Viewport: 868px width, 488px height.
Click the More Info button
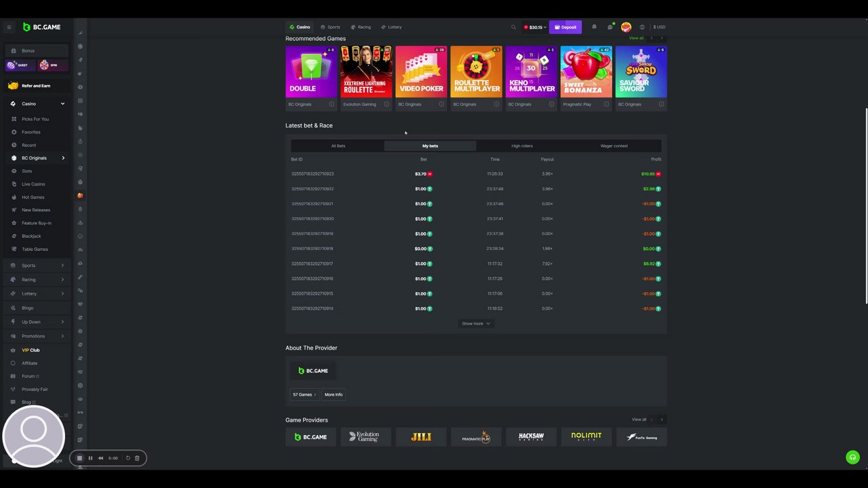[334, 394]
